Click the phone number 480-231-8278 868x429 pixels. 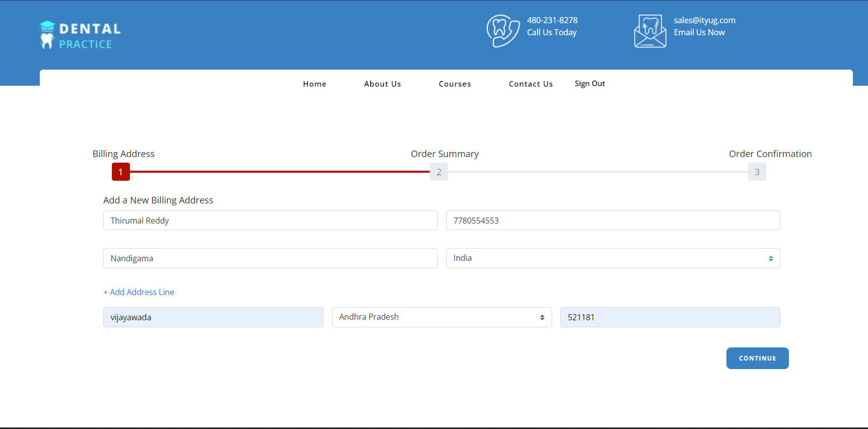coord(552,20)
